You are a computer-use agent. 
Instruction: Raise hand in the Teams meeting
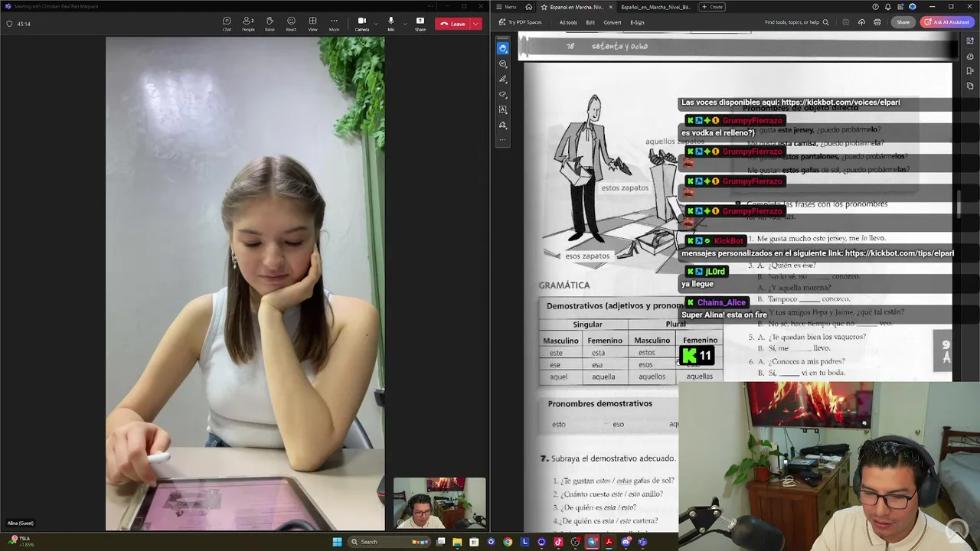(x=269, y=24)
